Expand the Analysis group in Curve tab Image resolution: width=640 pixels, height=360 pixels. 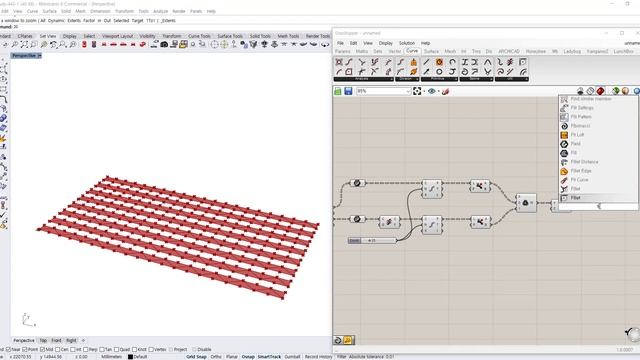point(363,79)
